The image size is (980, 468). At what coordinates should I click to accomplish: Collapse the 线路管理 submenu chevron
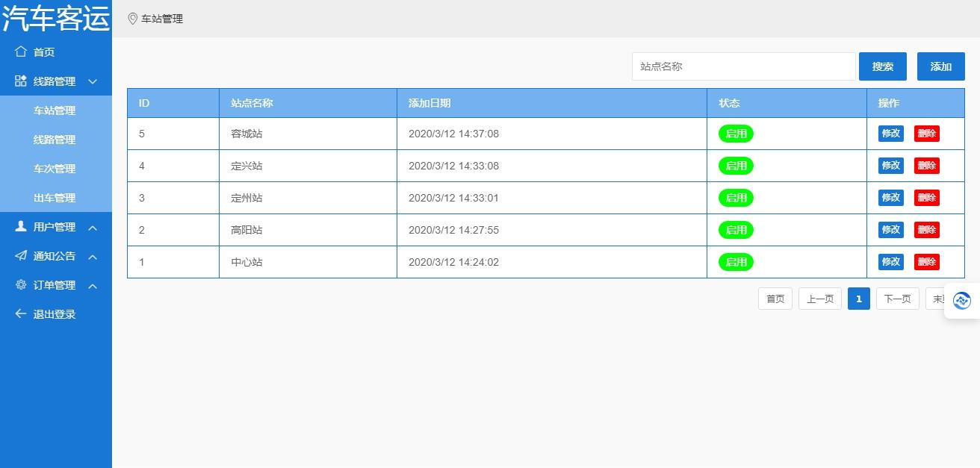pyautogui.click(x=93, y=81)
